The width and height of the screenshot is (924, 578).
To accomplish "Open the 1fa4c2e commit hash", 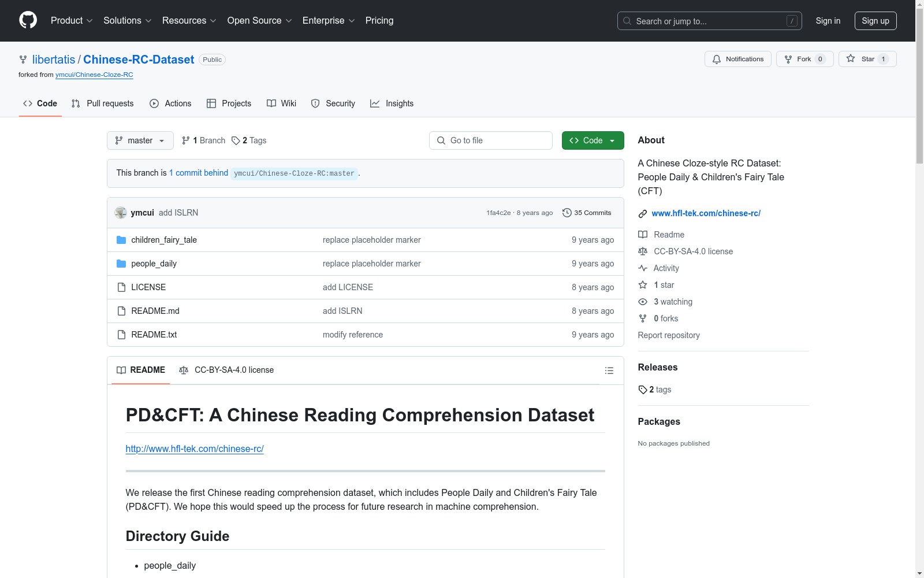I will [x=498, y=213].
